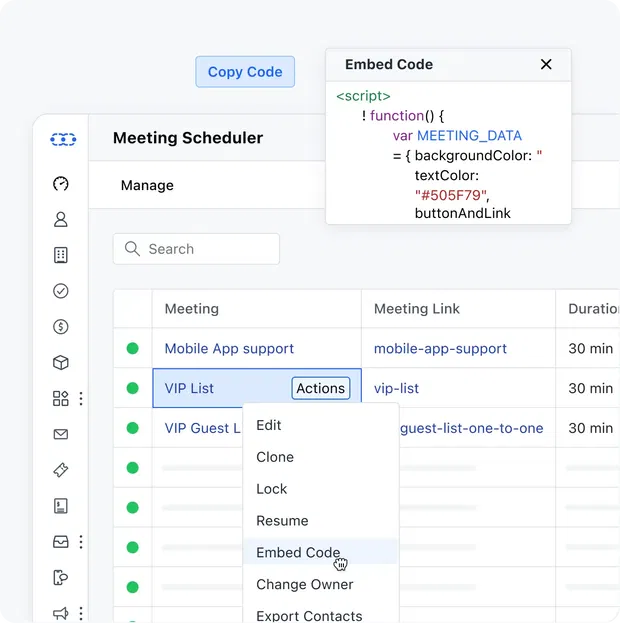Screen dimensions: 620x623
Task: Select Edit from the actions menu
Action: (320, 425)
